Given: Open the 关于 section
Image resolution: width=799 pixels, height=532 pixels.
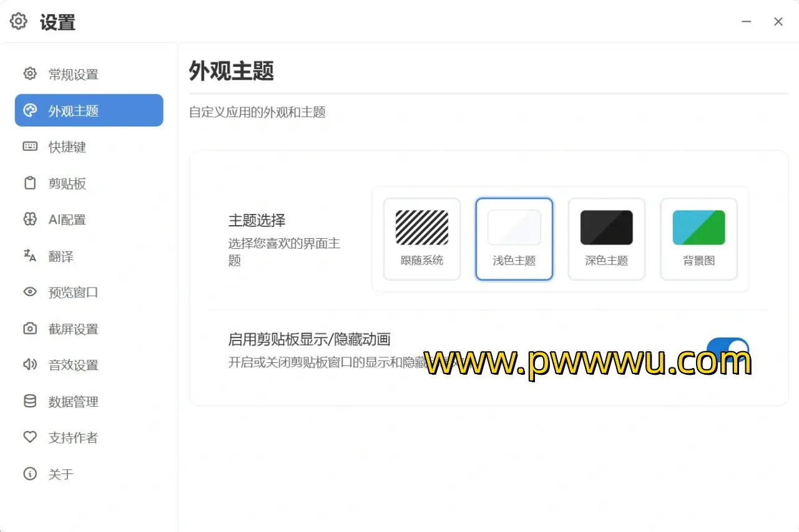Looking at the screenshot, I should pyautogui.click(x=61, y=475).
